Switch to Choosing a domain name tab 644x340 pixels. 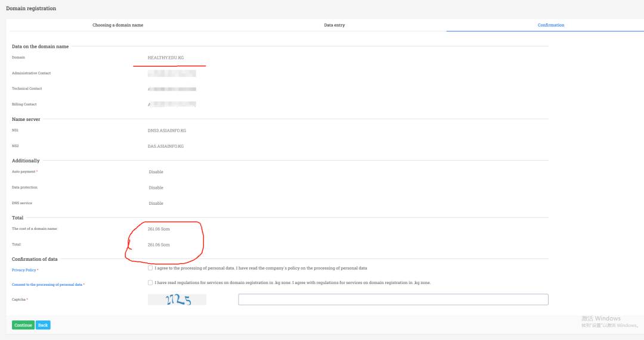pos(117,25)
